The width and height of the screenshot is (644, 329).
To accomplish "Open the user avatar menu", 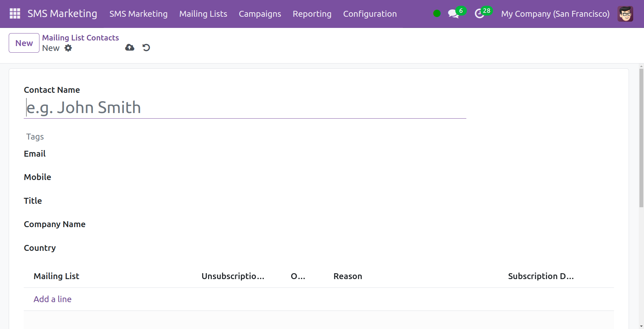I will coord(625,14).
